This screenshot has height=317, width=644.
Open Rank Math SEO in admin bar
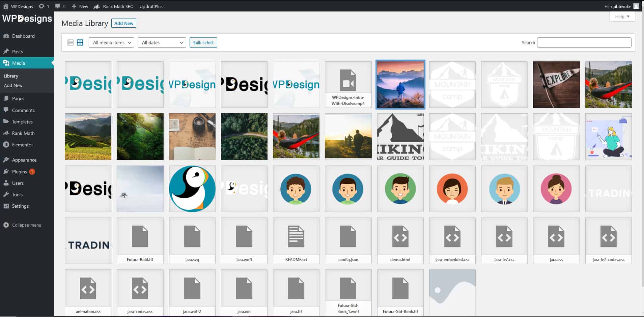tap(114, 6)
